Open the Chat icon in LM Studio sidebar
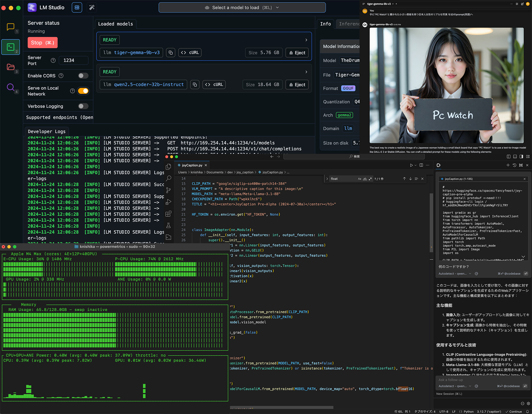The image size is (532, 414). coord(11,27)
